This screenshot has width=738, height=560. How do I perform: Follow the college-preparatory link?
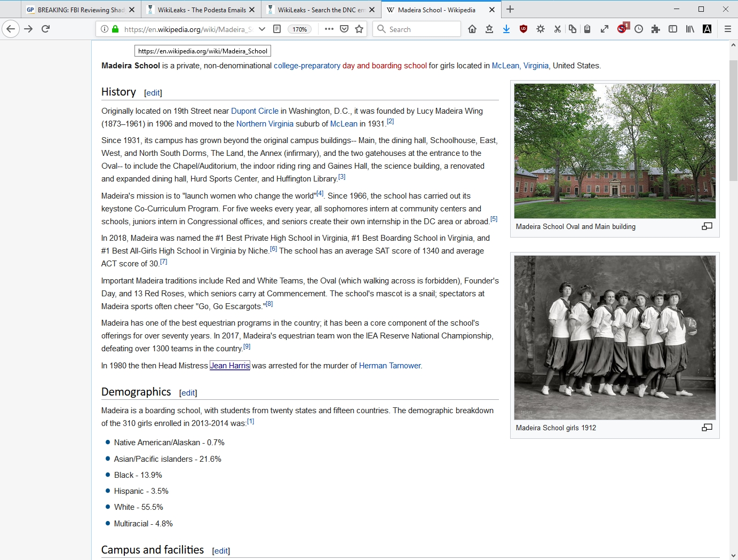[307, 66]
